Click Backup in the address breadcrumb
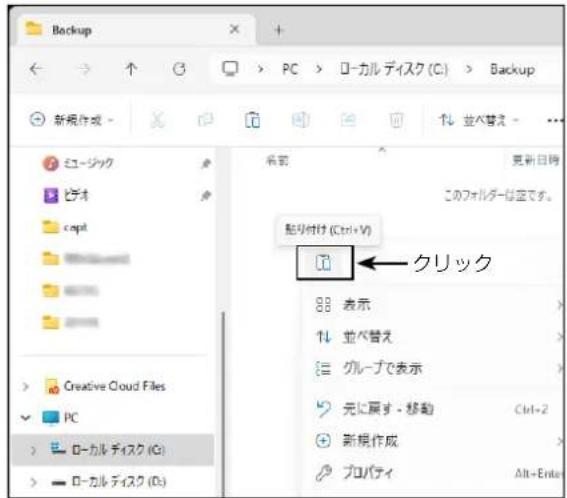 pos(512,69)
